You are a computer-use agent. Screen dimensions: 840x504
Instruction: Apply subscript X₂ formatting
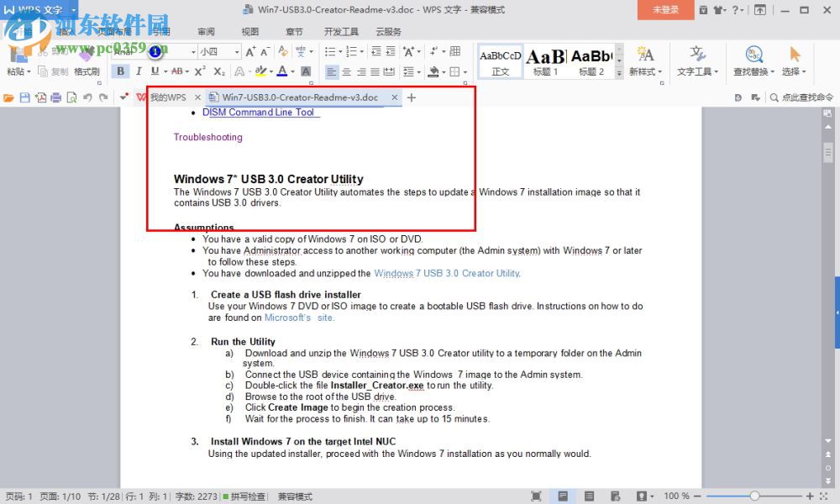(x=219, y=71)
